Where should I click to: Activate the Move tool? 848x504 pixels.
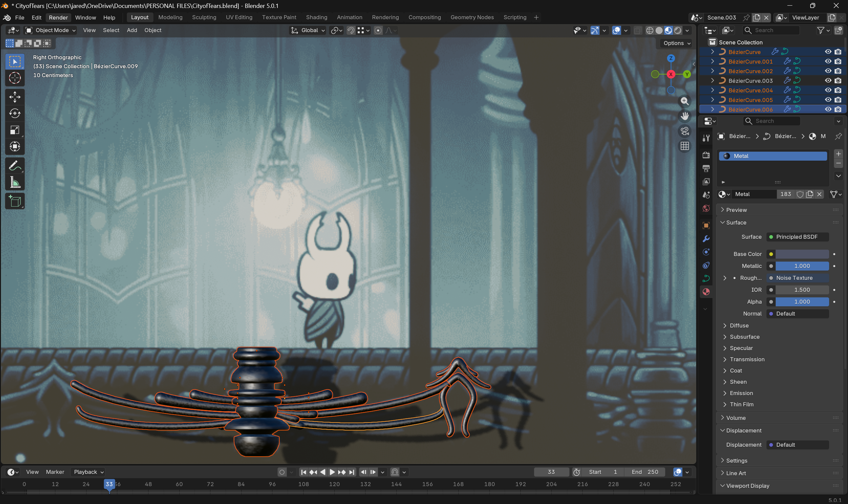pos(15,97)
